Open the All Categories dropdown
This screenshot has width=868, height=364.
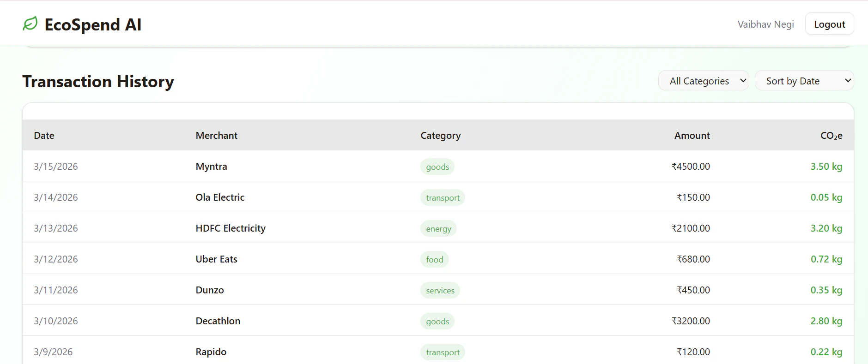[704, 81]
